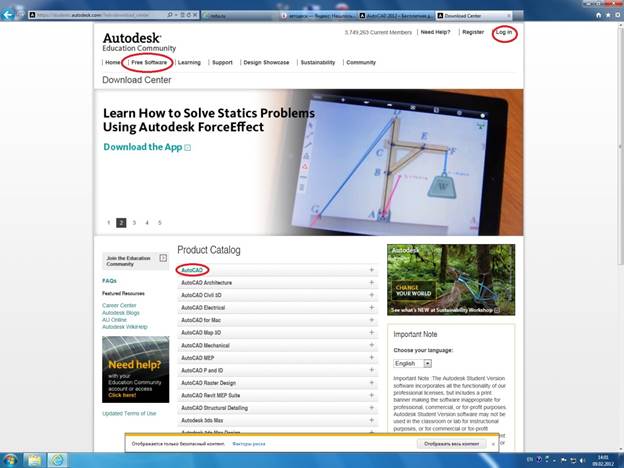Click the arrow icon beside Join the Education Community
624x468 pixels.
tap(163, 258)
